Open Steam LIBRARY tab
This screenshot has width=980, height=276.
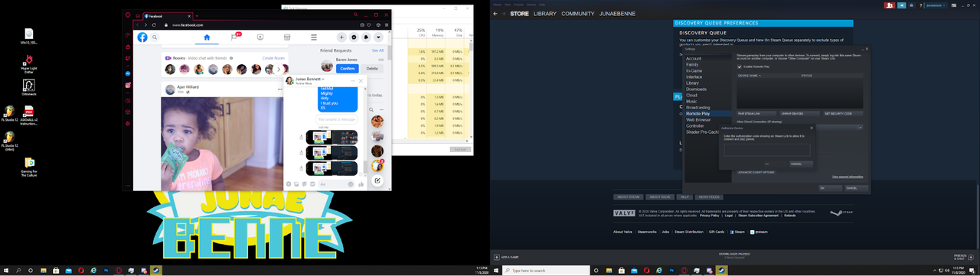click(x=545, y=14)
